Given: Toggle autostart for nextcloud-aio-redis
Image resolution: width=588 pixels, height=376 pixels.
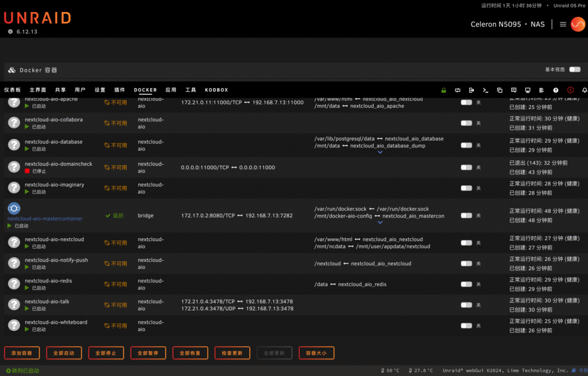Looking at the screenshot, I should pos(466,284).
